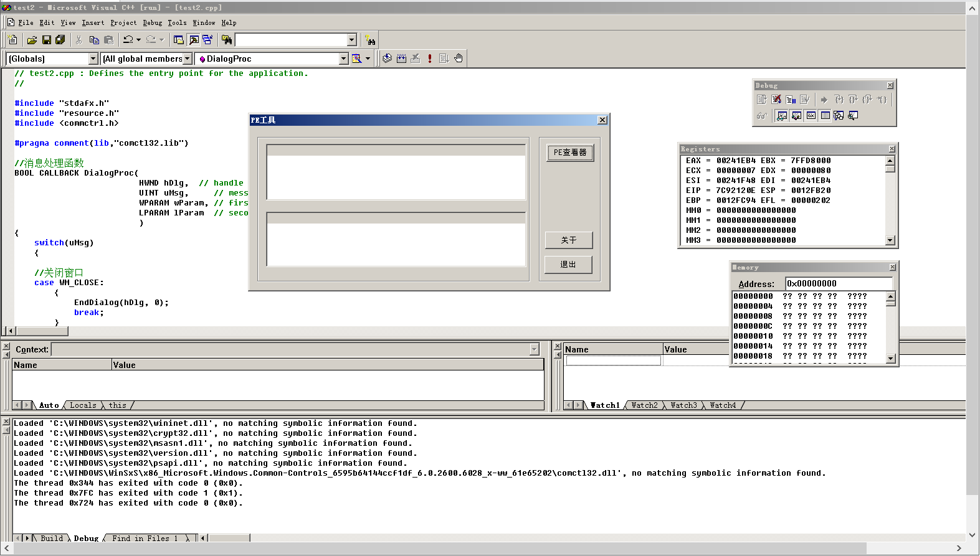Open the Debug menu
This screenshot has width=980, height=556.
tap(153, 23)
